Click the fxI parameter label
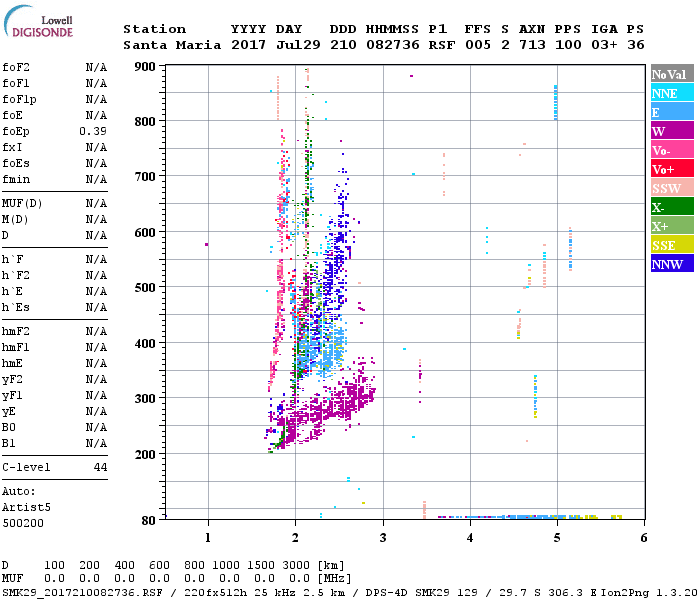The width and height of the screenshot is (700, 600). 12,148
